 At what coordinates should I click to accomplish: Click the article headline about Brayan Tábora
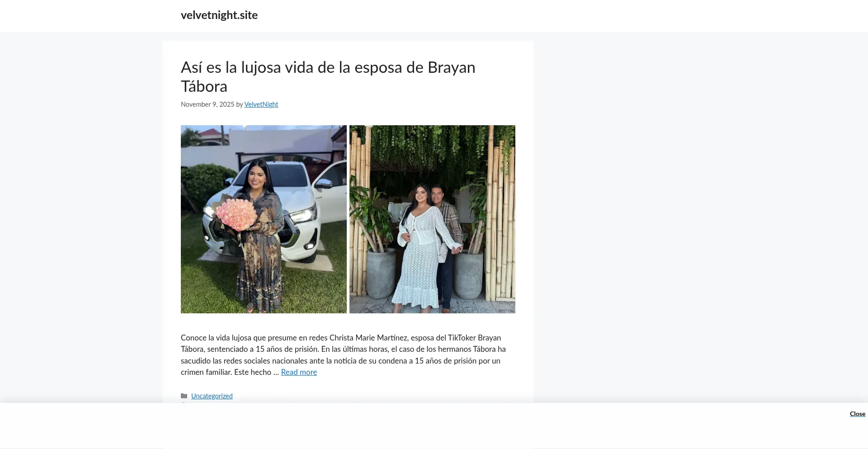coord(328,77)
